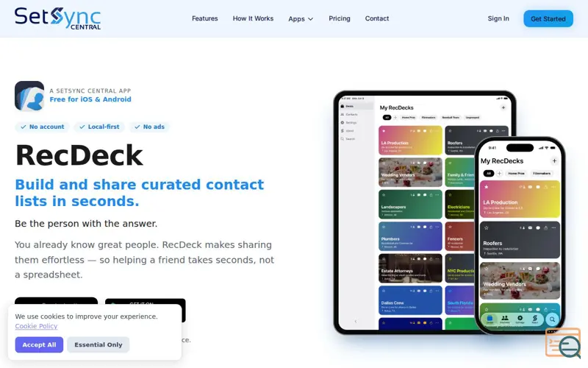
Task: Open Estate Attorneys card on tablet
Action: [x=410, y=268]
